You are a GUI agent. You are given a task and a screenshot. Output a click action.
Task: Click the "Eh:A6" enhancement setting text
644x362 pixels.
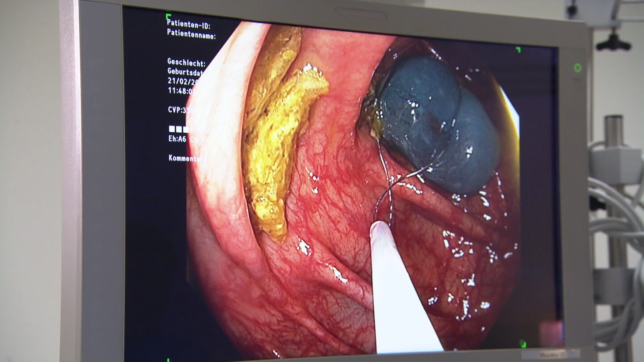178,139
